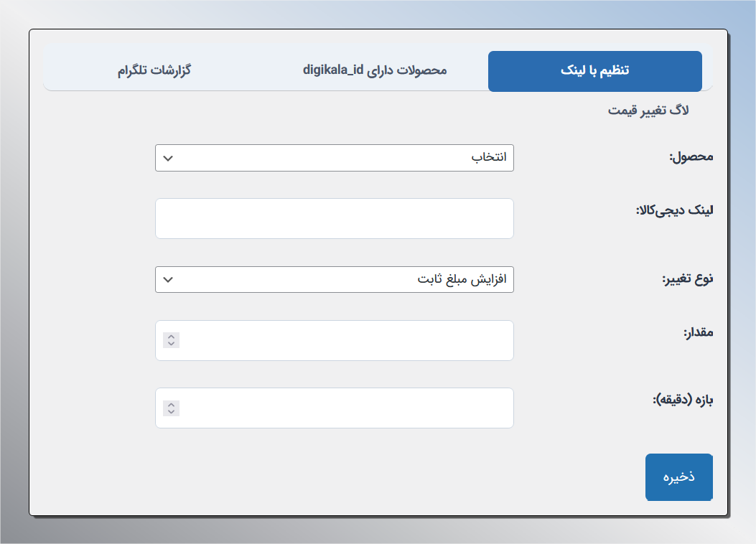
Task: Click the نوع تغییر label
Action: (x=687, y=278)
